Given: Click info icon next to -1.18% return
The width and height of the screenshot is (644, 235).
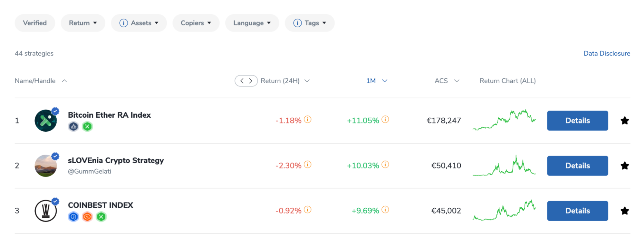Looking at the screenshot, I should (x=308, y=120).
